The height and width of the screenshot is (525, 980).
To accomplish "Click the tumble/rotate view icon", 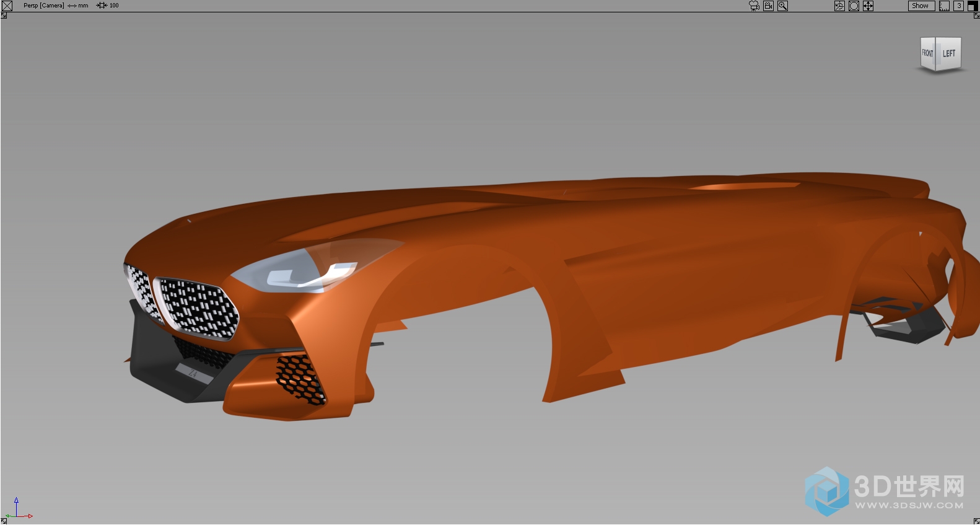I will 839,6.
